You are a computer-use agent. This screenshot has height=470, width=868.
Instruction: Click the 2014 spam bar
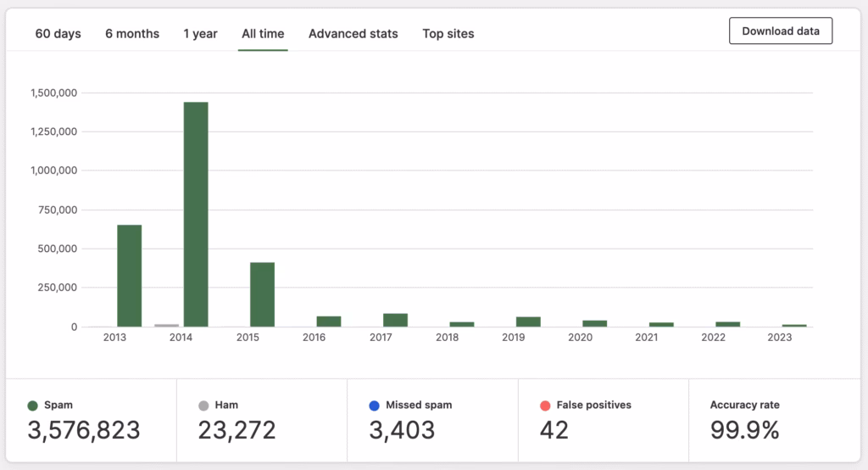[196, 214]
